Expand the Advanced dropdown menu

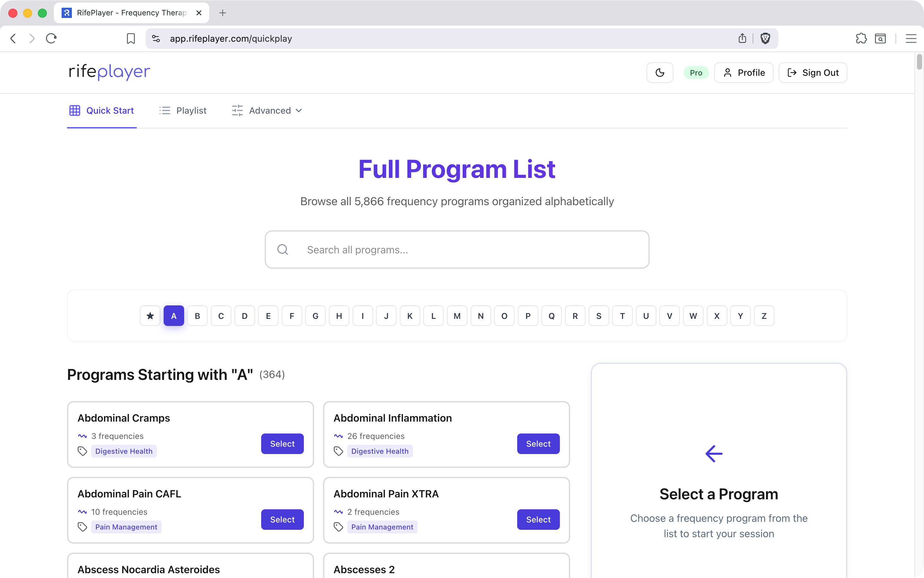(x=267, y=110)
